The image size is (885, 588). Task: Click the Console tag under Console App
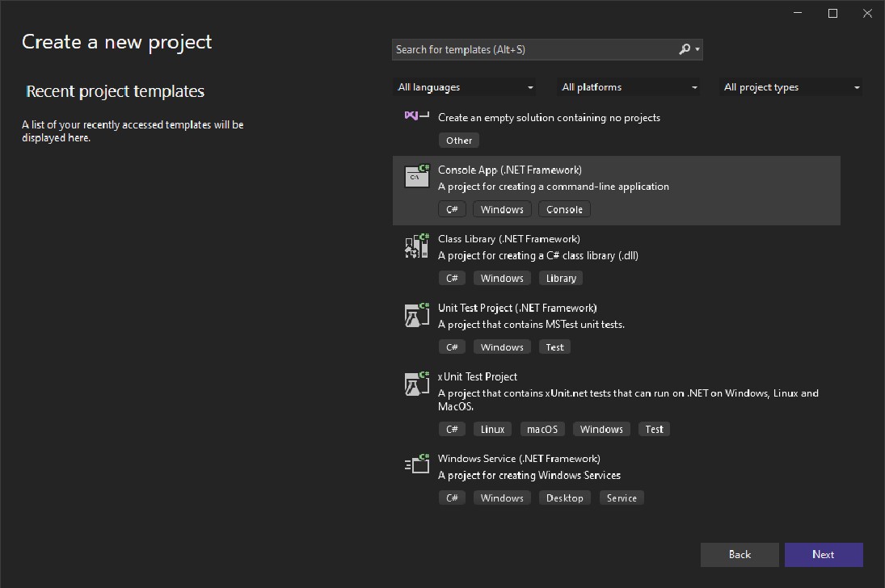[564, 208]
